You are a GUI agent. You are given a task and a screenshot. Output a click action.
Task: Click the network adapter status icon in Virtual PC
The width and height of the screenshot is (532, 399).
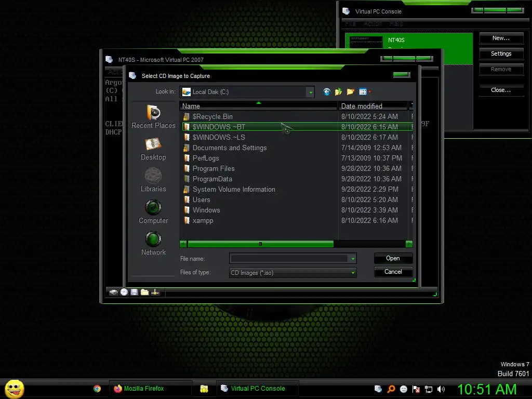155,292
